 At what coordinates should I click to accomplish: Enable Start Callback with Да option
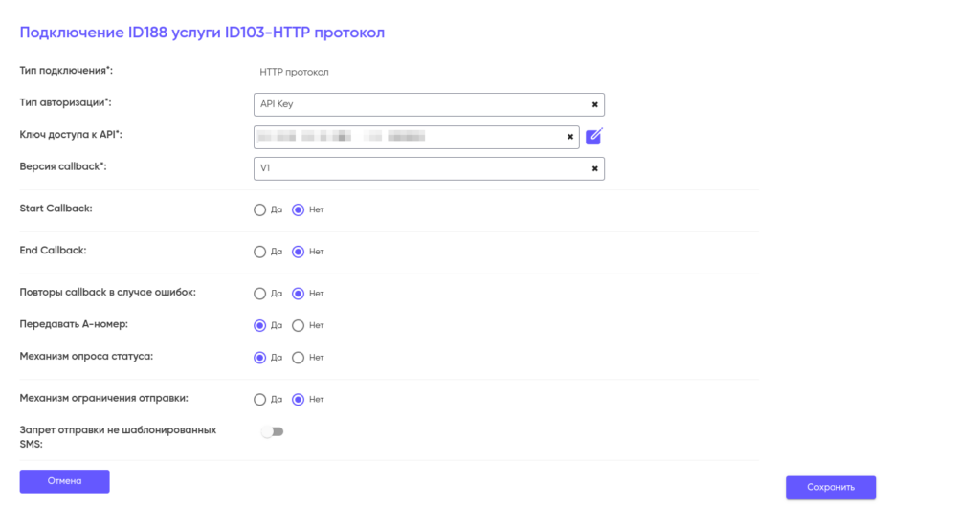(259, 210)
